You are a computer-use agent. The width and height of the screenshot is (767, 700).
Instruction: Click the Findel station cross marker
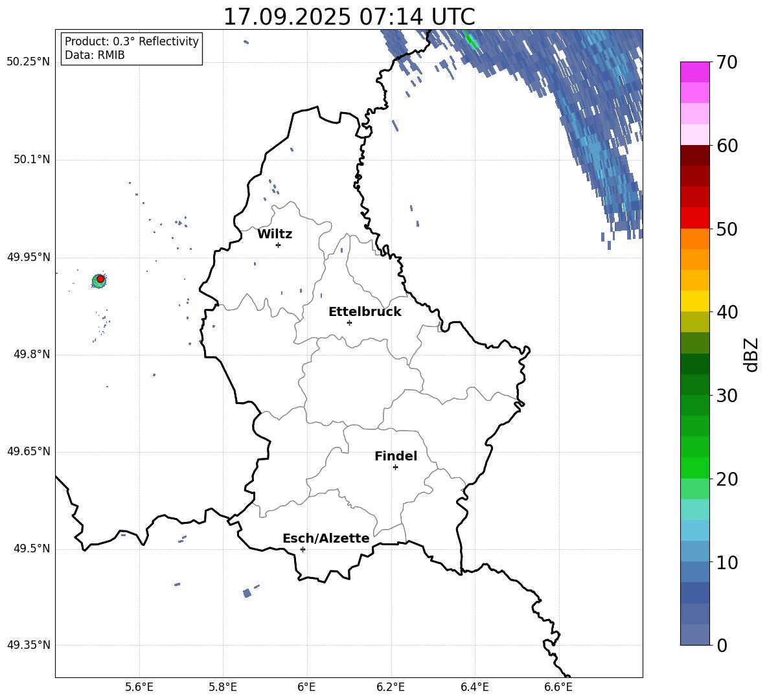tap(395, 468)
